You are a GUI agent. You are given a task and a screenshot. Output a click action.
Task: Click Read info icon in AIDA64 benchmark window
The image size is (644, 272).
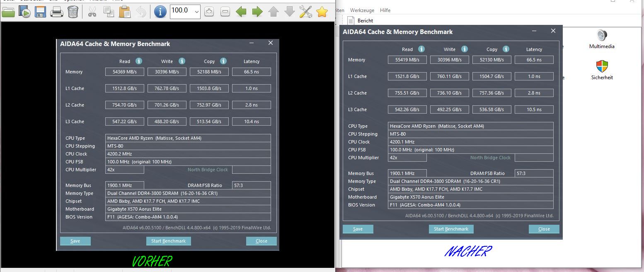(x=421, y=49)
